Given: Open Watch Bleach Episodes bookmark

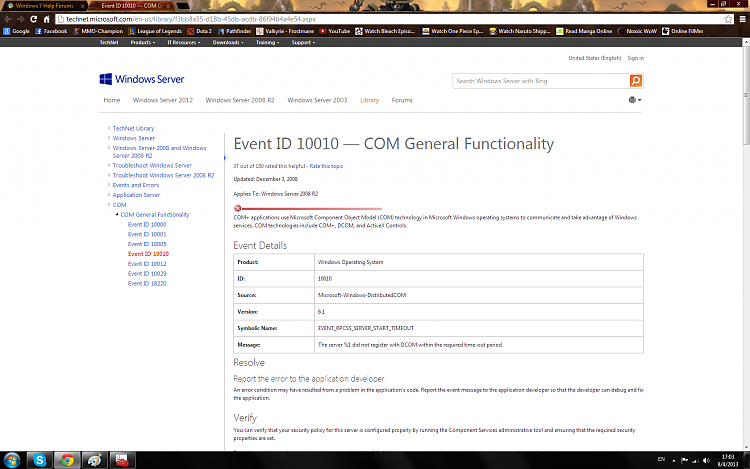Looking at the screenshot, I should click(385, 31).
